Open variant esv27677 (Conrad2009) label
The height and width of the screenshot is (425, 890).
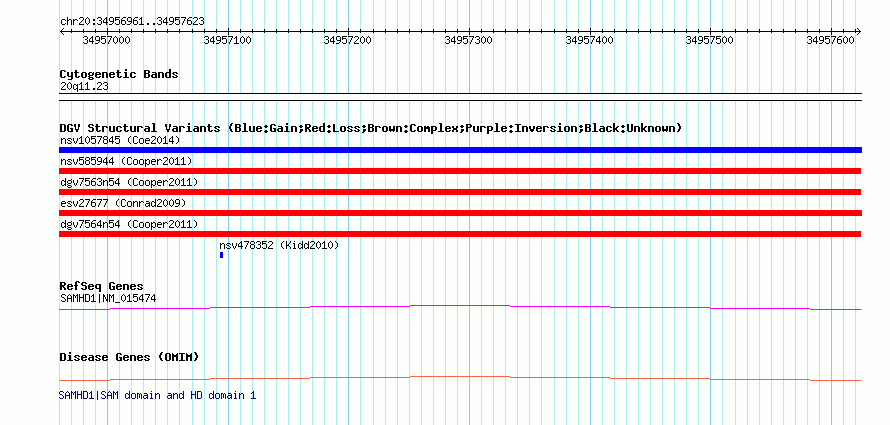pos(123,203)
